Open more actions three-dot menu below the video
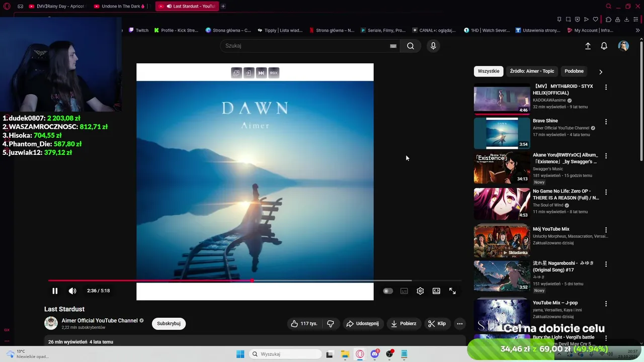644x362 pixels. click(x=459, y=324)
